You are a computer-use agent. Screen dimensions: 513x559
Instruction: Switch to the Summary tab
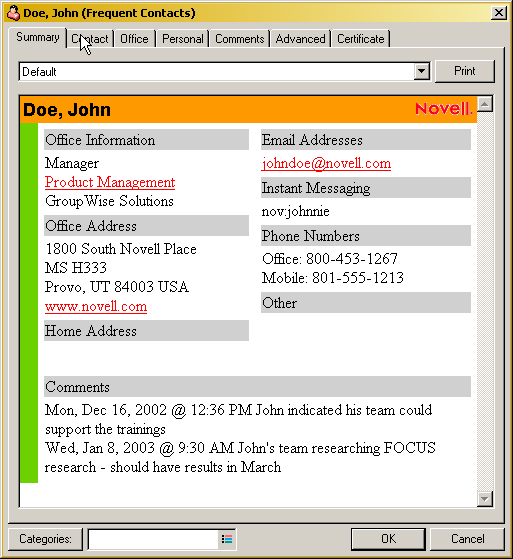(x=37, y=37)
